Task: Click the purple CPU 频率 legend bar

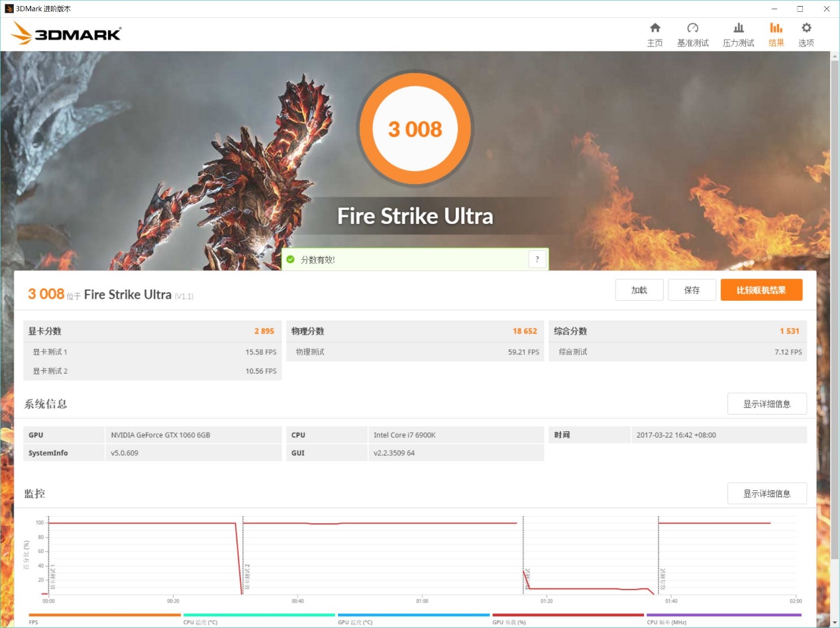Action: (x=723, y=615)
